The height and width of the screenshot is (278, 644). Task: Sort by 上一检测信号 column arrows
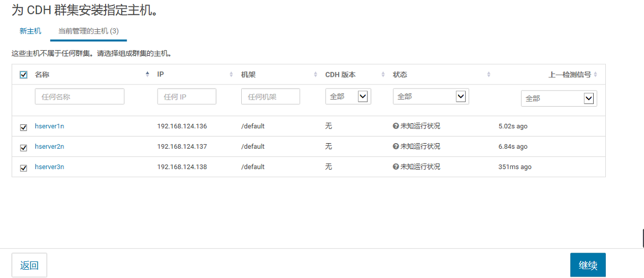pos(595,75)
